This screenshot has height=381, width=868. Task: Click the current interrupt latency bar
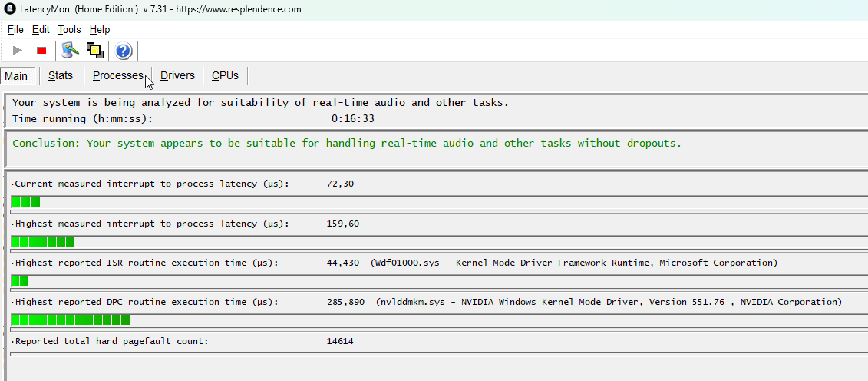coord(440,202)
